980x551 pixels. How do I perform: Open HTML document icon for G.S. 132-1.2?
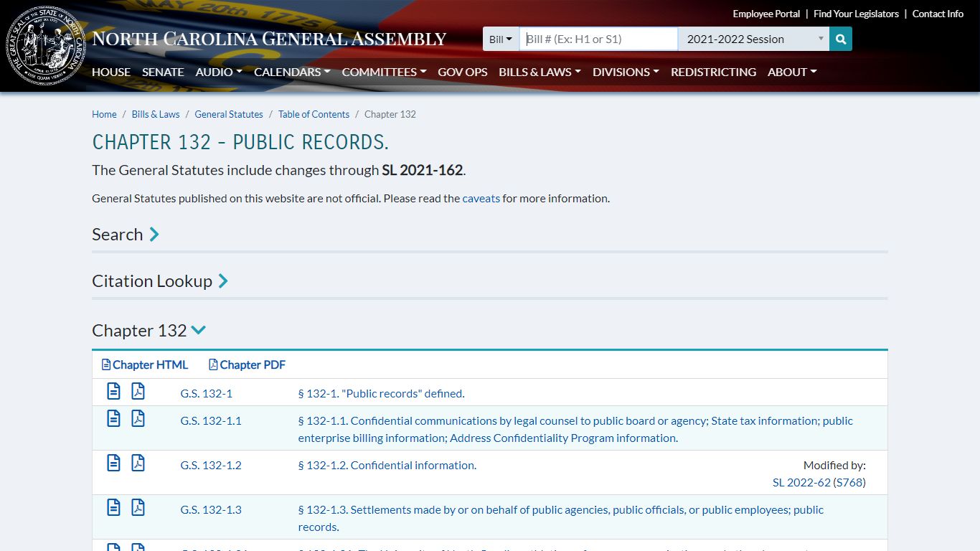[113, 463]
